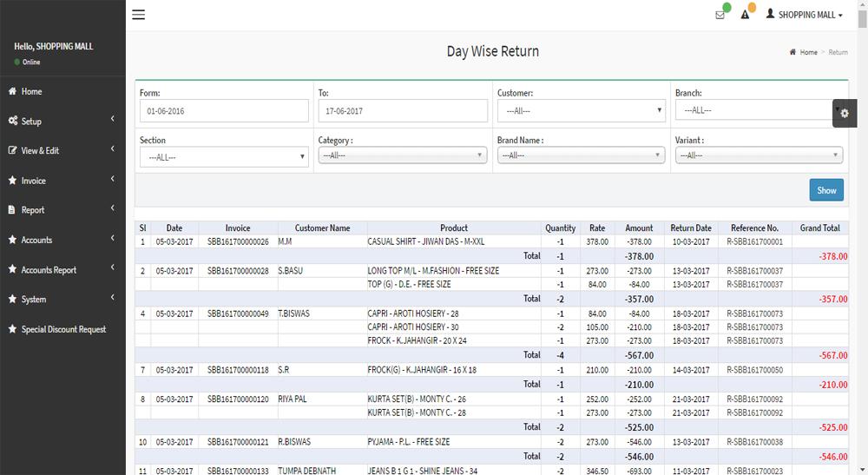Click the Setup gears icon

(x=13, y=121)
